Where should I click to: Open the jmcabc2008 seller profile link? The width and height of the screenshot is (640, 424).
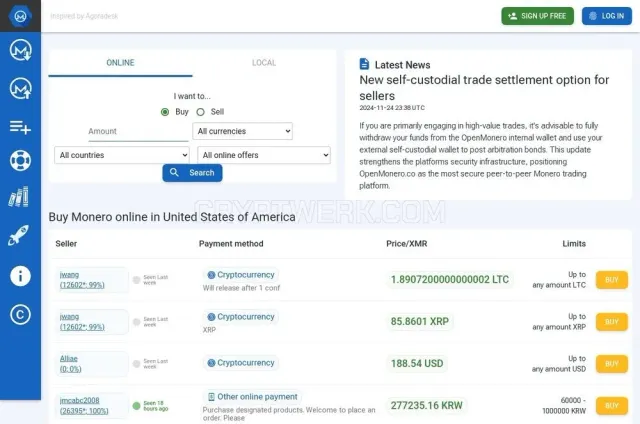click(x=84, y=406)
